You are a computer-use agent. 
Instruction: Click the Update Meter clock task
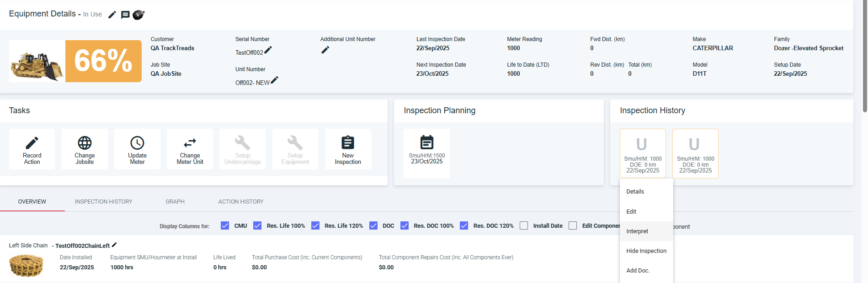coord(137,149)
